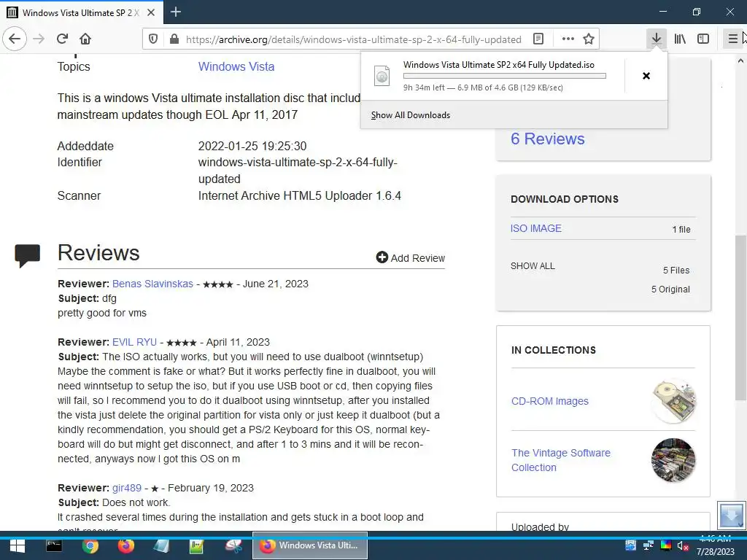Select the Addeddate value 2022-01-25 19:25:30
The height and width of the screenshot is (560, 747).
(252, 146)
